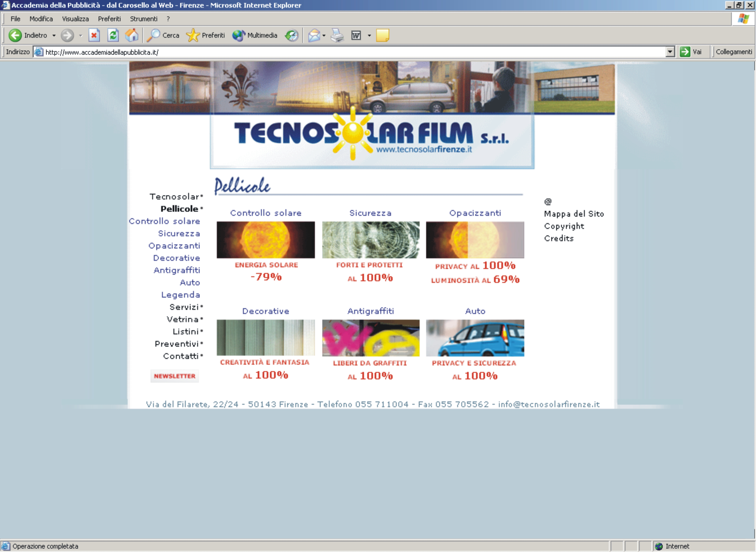Expand the Back button history dropdown
Viewport: 756px width, 552px height.
(54, 36)
